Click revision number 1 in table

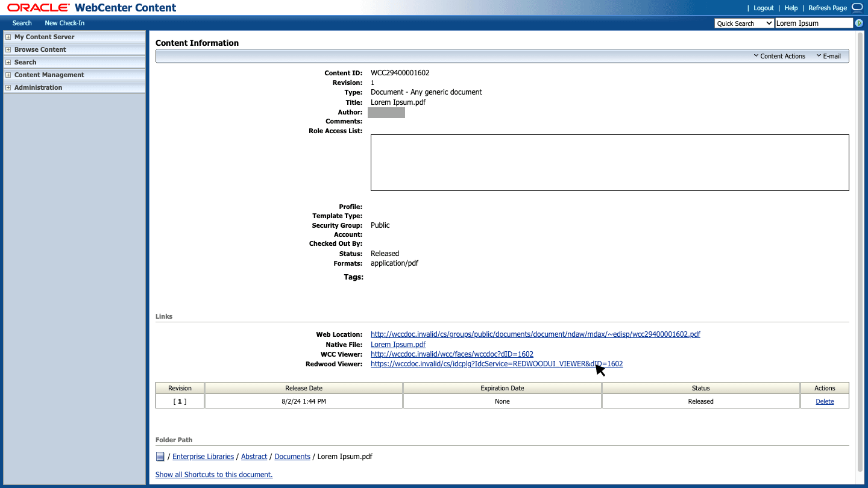(180, 401)
